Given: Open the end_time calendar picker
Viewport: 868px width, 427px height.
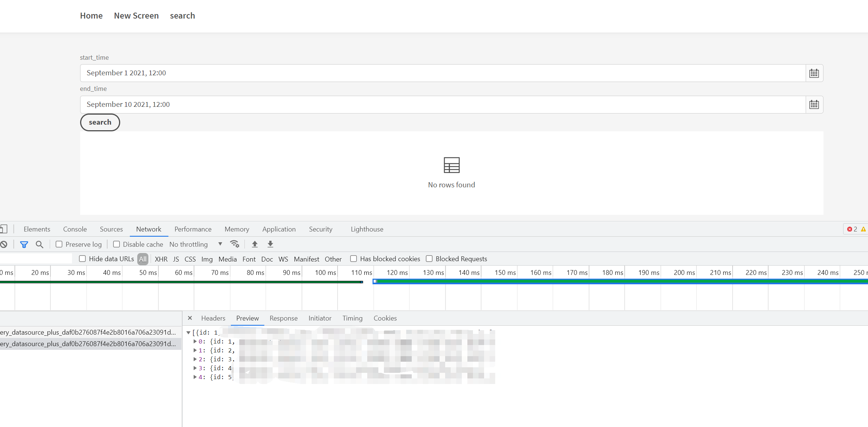Looking at the screenshot, I should (x=814, y=104).
